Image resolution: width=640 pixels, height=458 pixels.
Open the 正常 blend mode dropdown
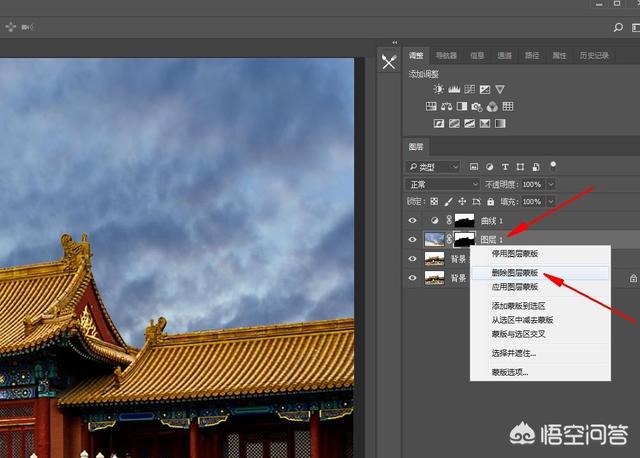(x=442, y=185)
